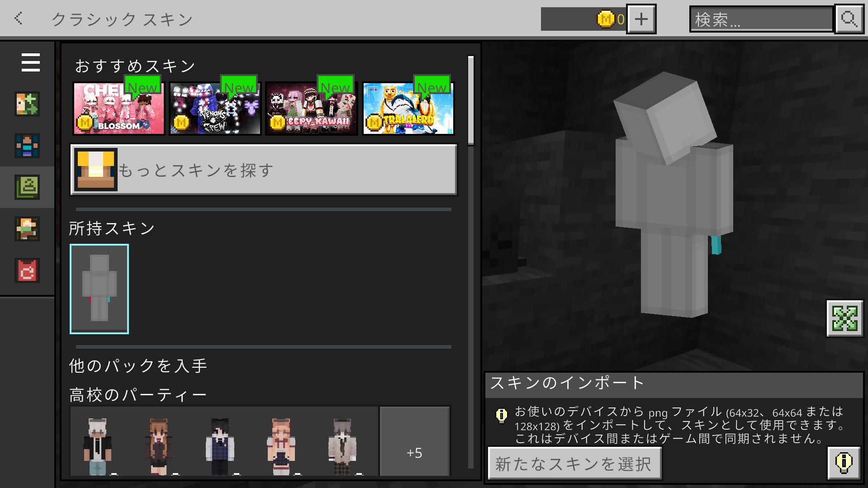Open the character body editor sidebar tab
This screenshot has height=488, width=868.
pos(27,146)
